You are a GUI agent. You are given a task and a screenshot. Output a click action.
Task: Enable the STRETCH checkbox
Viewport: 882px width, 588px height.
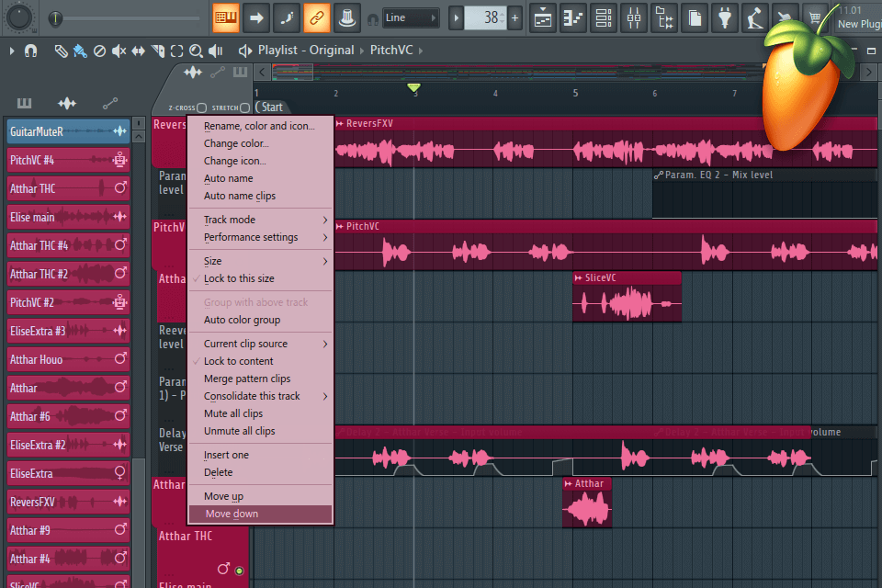pos(244,107)
